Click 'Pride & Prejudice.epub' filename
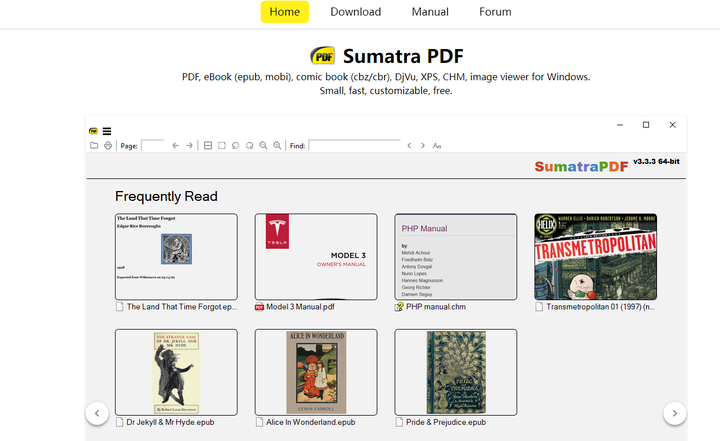This screenshot has width=720, height=441. coord(446,422)
